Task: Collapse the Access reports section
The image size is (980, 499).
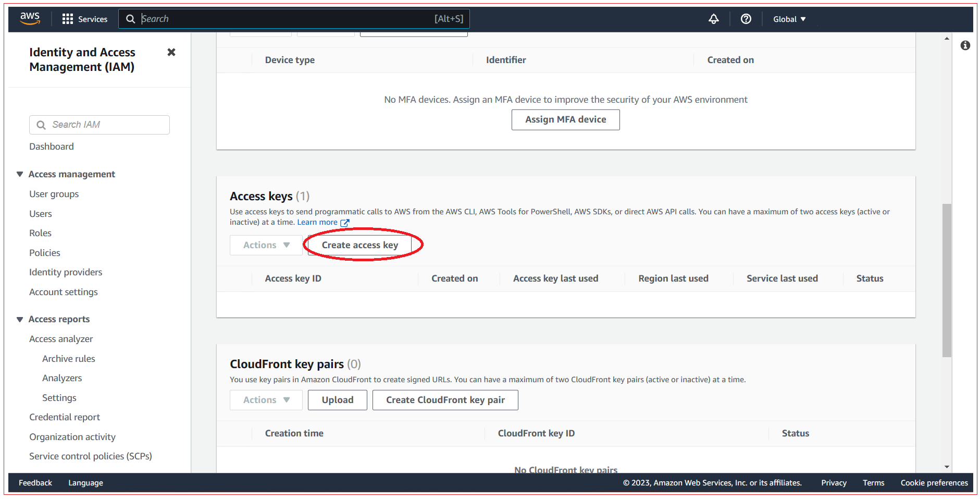Action: 20,319
